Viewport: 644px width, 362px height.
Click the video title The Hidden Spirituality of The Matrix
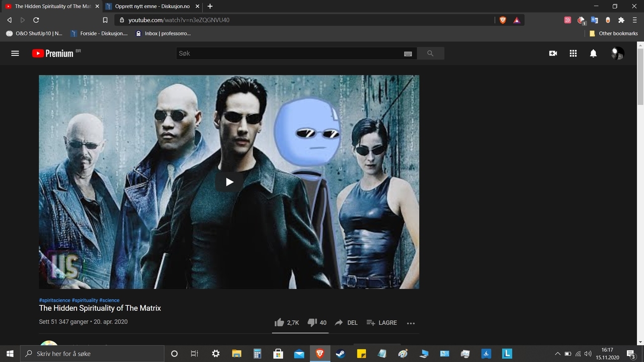(x=100, y=308)
